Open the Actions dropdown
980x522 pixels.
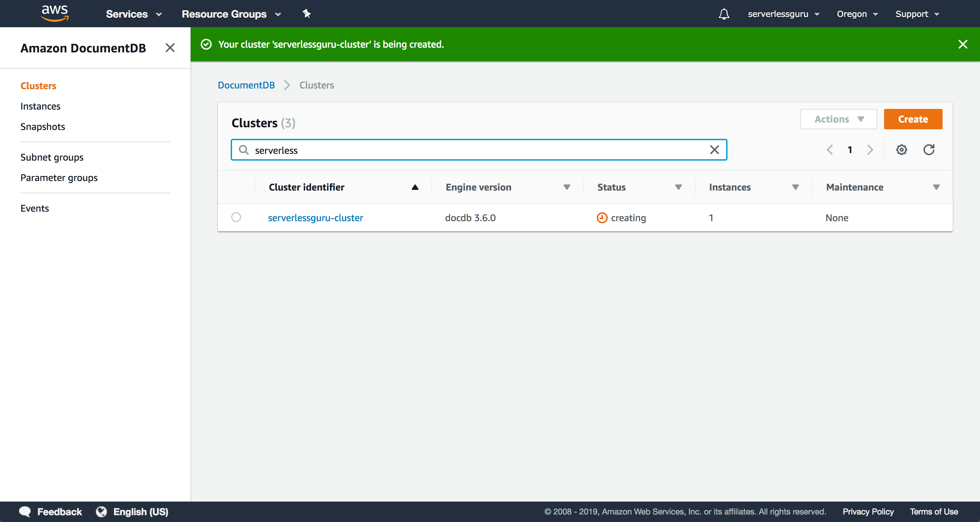pos(838,119)
